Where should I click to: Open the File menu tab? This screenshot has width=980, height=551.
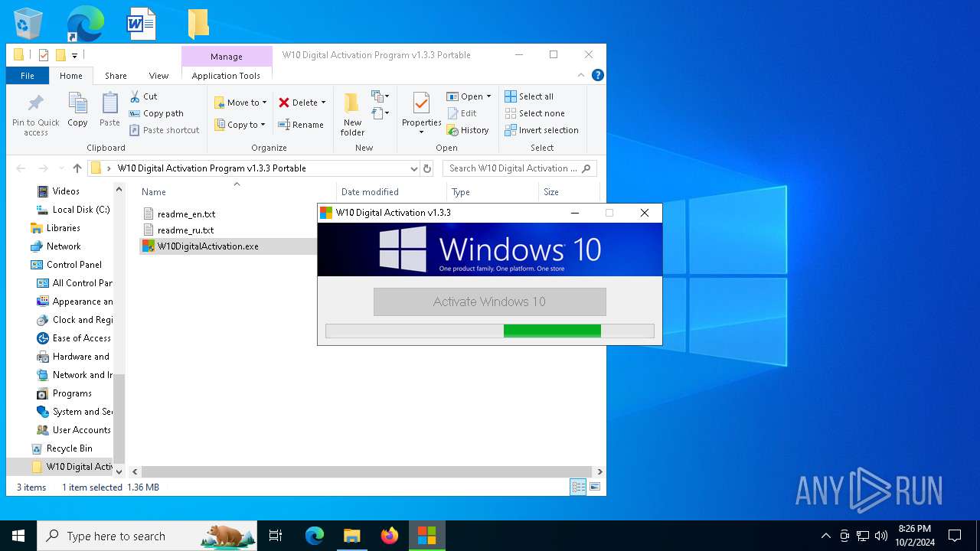(x=28, y=76)
